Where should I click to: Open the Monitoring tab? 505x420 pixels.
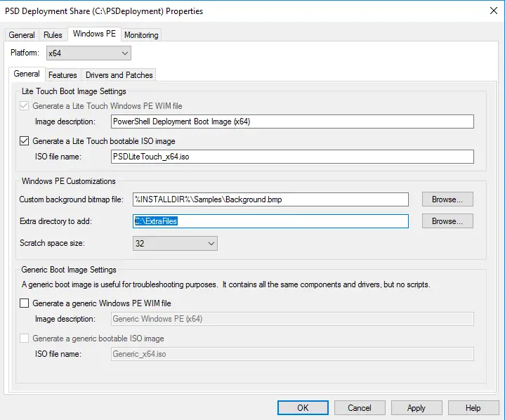141,35
